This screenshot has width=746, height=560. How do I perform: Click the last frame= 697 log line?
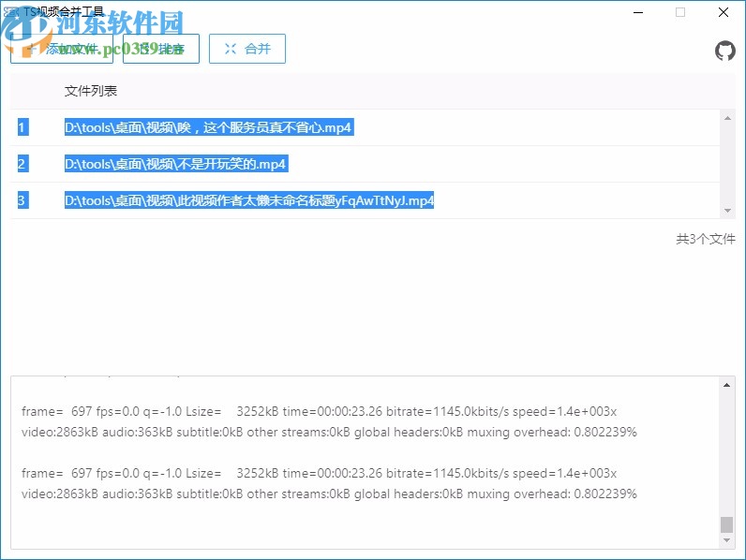[319, 474]
